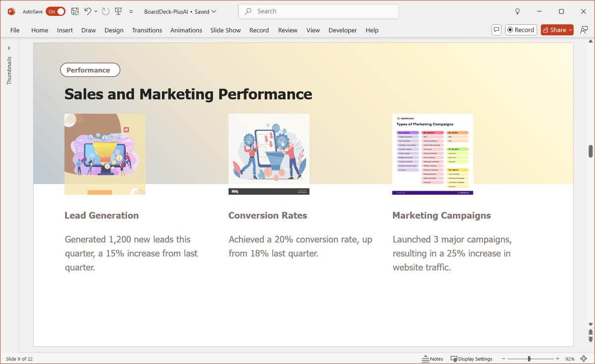Open the Developer tab

343,30
